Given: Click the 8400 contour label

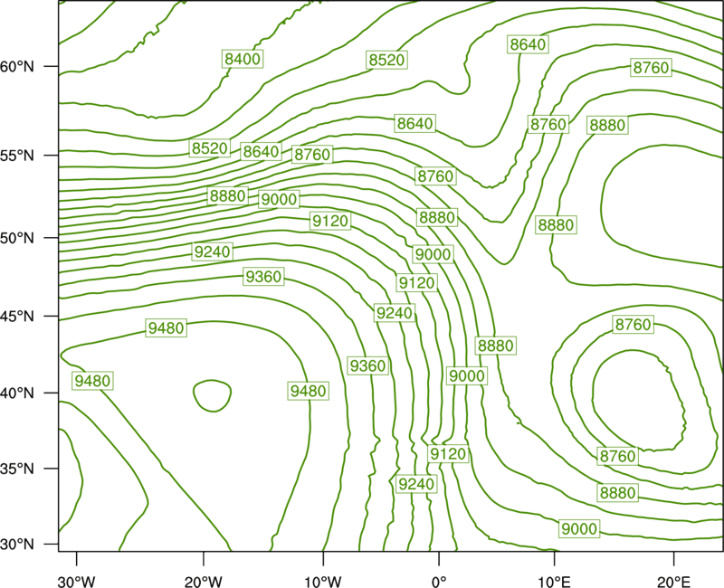Looking at the screenshot, I should point(243,59).
